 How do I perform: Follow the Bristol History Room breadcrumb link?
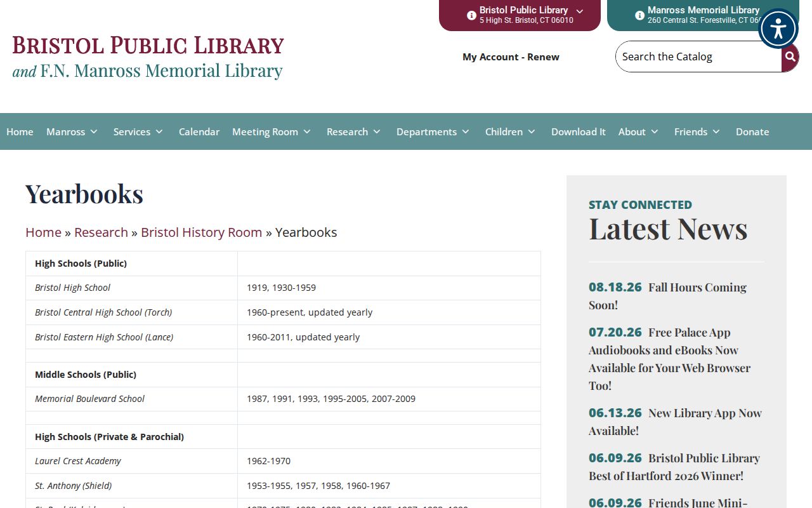point(201,232)
